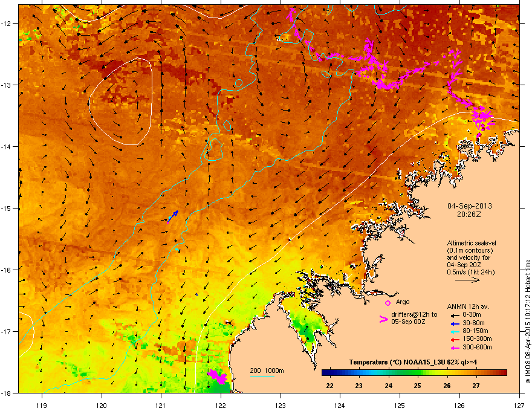Click the date label 04-Sep-2013
Image resolution: width=532 pixels, height=411 pixels.
coord(470,206)
